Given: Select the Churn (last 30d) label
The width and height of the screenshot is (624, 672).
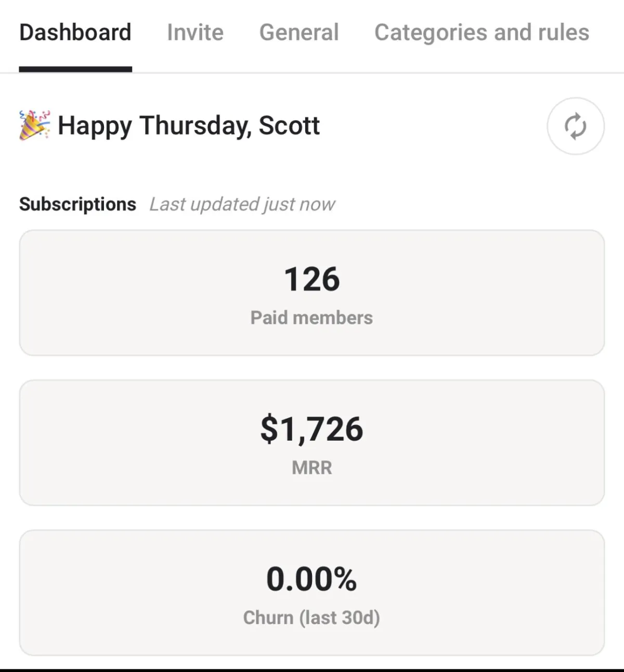Looking at the screenshot, I should tap(312, 617).
